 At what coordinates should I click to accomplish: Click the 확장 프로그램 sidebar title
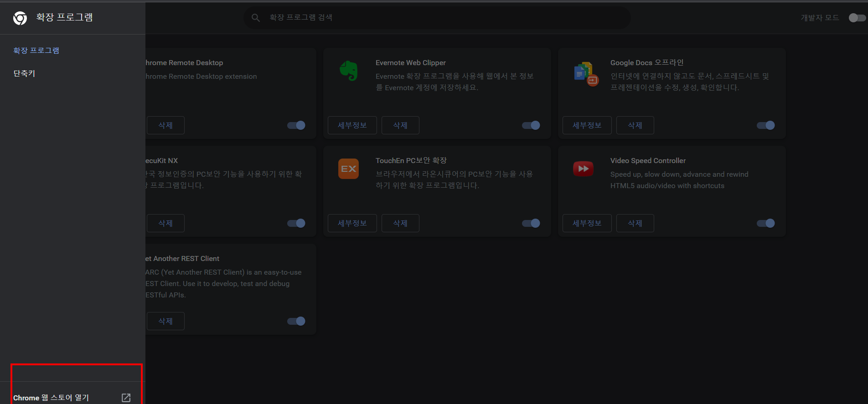[64, 17]
